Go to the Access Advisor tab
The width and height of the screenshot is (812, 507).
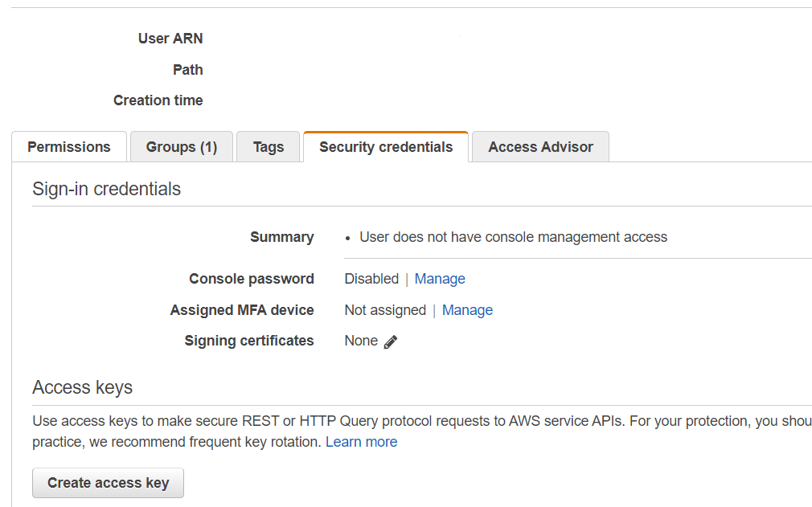pyautogui.click(x=540, y=147)
